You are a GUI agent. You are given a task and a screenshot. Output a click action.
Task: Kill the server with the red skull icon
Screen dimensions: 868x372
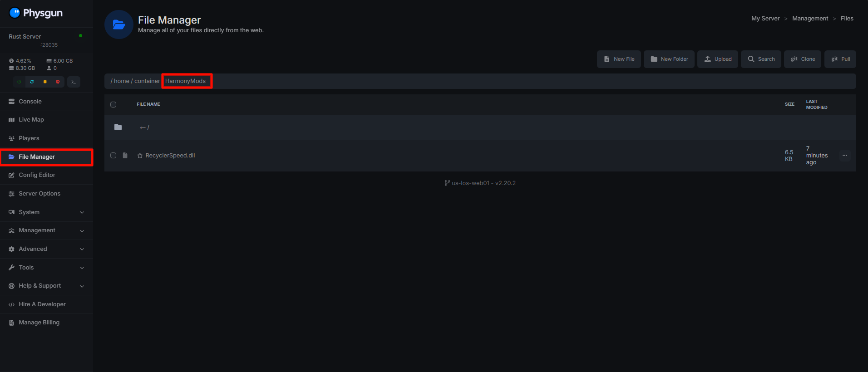58,82
